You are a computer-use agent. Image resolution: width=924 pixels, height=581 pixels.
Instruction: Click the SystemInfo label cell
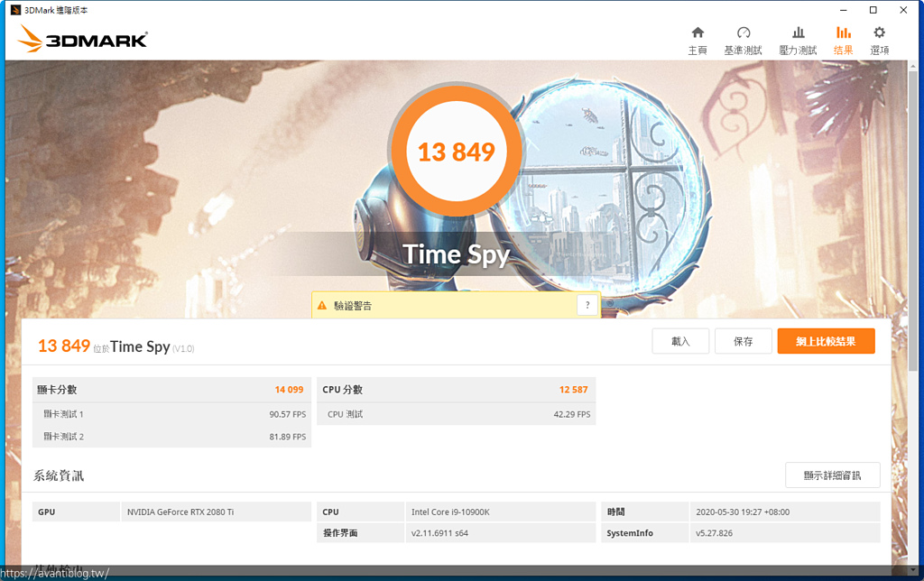click(x=644, y=532)
